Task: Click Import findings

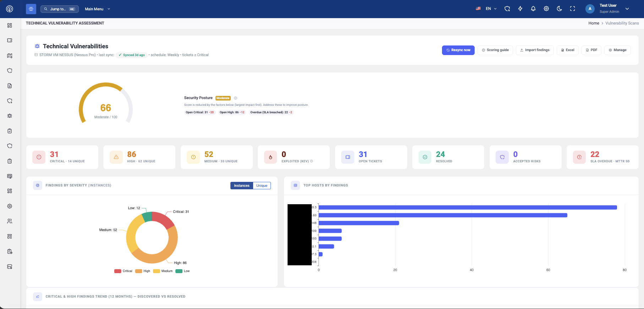Action: pos(535,50)
